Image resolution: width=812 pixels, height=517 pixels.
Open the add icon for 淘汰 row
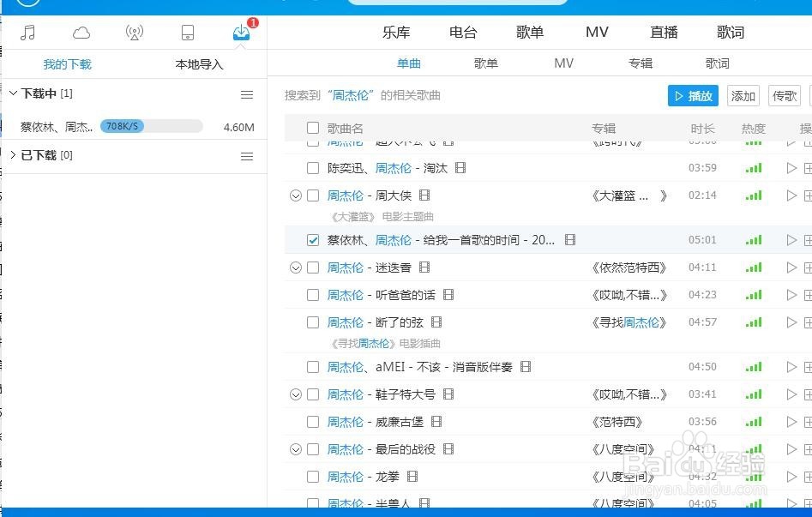(x=808, y=168)
